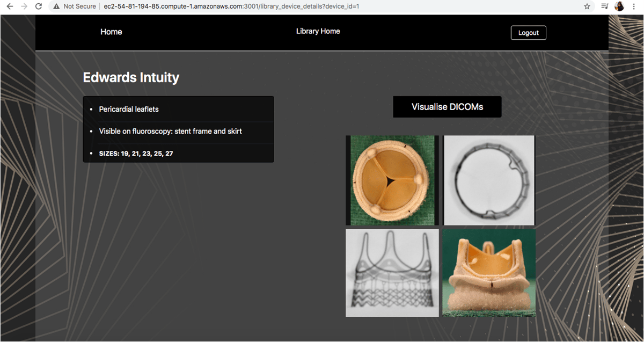The height and width of the screenshot is (342, 644).
Task: Open the side-view stent frame fluoroscopy image
Action: [x=392, y=273]
